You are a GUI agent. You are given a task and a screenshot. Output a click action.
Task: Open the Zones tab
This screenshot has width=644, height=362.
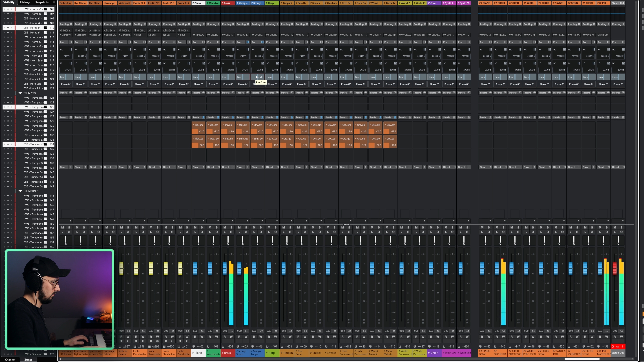pyautogui.click(x=28, y=359)
